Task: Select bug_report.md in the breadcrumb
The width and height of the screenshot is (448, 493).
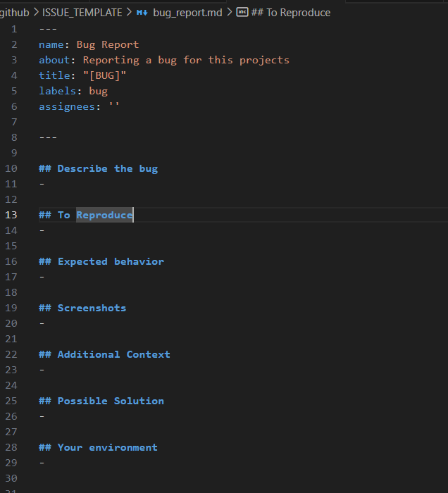Action: [187, 13]
